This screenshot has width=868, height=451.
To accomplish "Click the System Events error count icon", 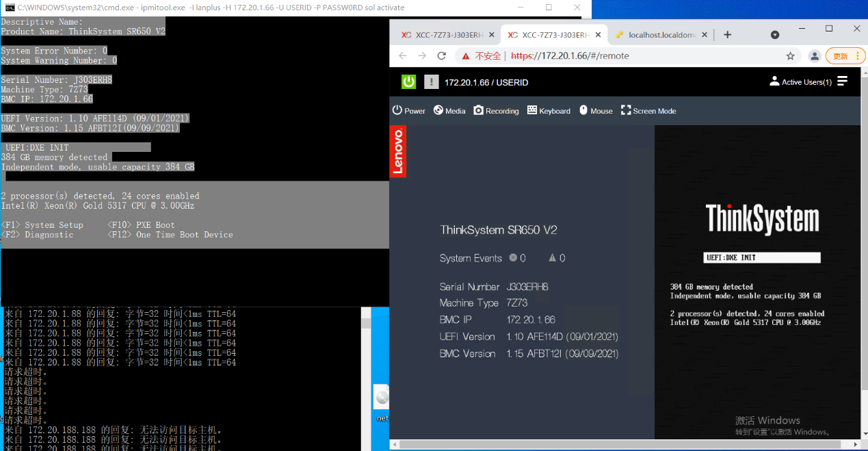I will (x=514, y=258).
